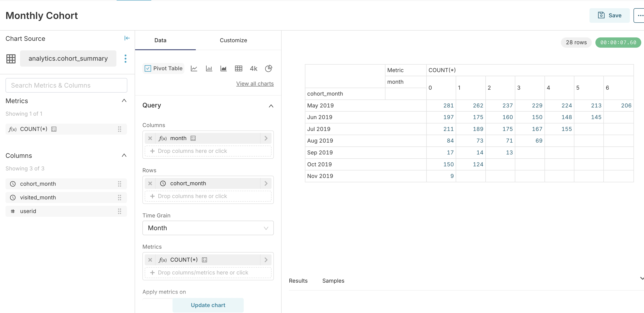This screenshot has width=644, height=313.
Task: Choose the area chart icon
Action: point(223,68)
